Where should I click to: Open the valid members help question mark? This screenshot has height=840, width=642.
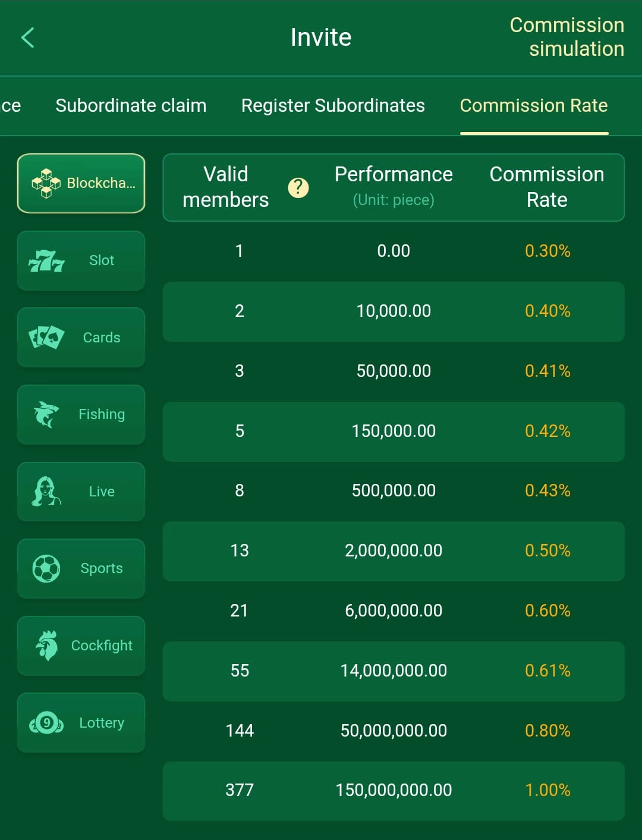298,188
